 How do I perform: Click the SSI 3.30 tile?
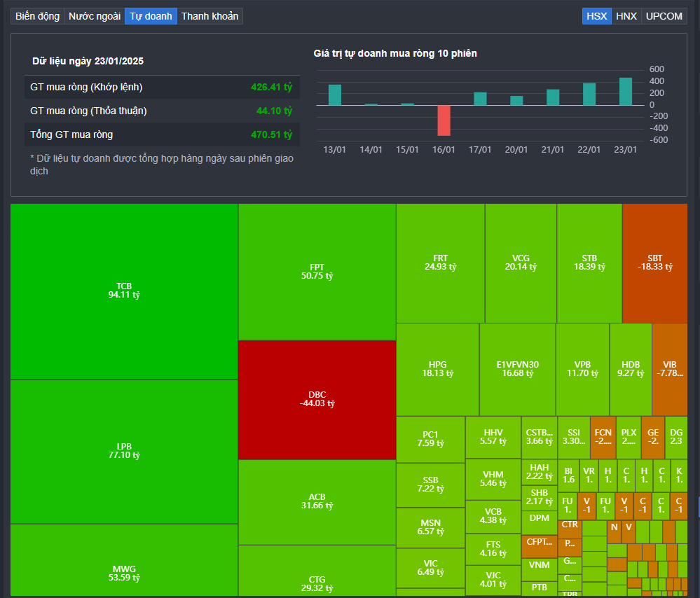tap(574, 438)
